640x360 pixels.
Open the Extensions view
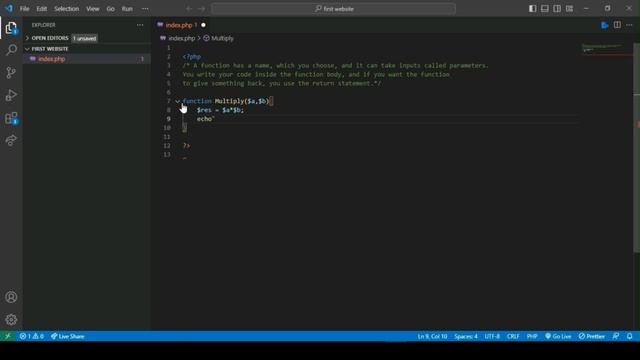tap(11, 118)
